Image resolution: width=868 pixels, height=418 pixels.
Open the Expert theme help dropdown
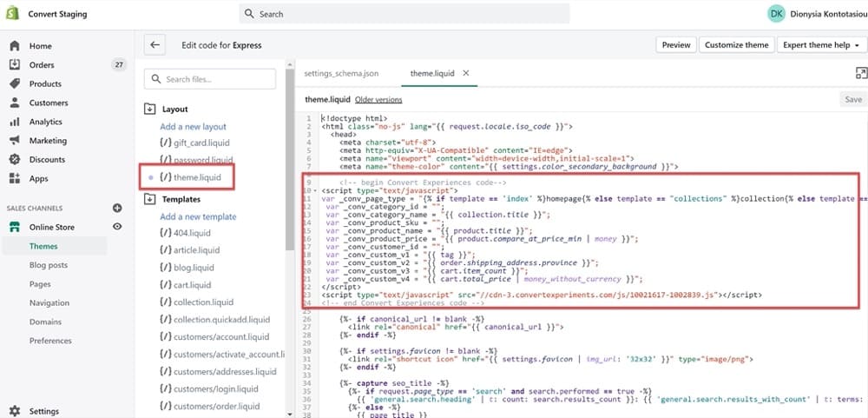[x=821, y=45]
